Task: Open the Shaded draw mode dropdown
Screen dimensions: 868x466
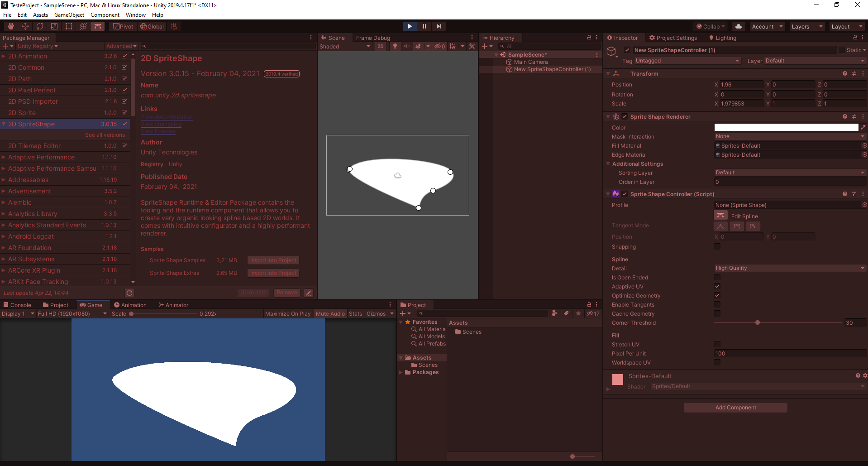Action: click(345, 46)
